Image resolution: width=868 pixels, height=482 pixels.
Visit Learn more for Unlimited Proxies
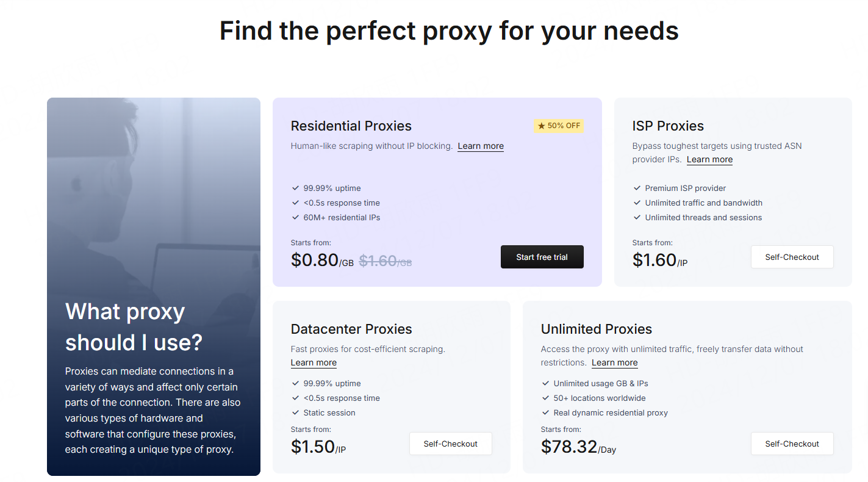pyautogui.click(x=614, y=362)
